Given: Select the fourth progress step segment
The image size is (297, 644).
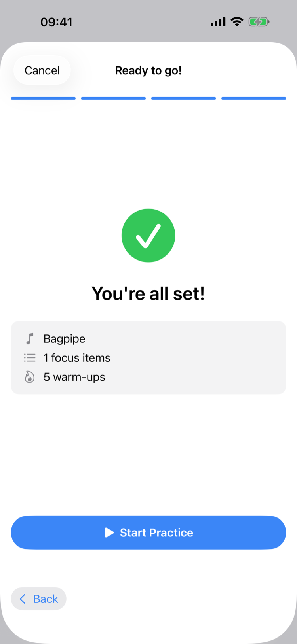Looking at the screenshot, I should pyautogui.click(x=253, y=98).
